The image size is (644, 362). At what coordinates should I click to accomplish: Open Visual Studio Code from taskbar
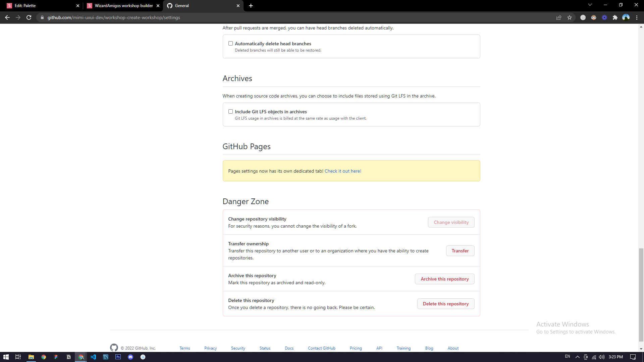[x=93, y=357]
